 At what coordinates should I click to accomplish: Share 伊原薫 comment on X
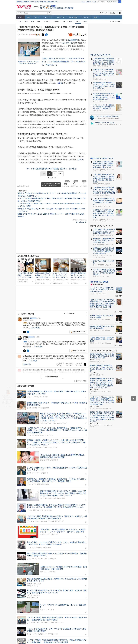click(25, 351)
